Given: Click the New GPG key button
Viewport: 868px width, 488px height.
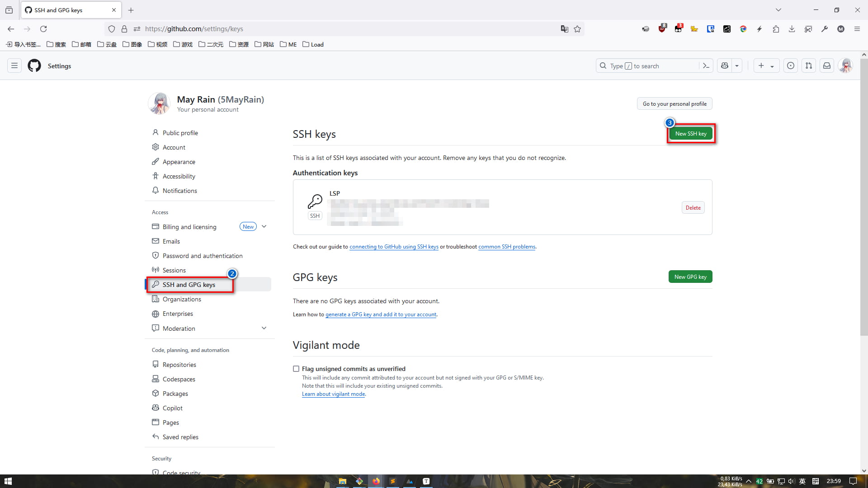Looking at the screenshot, I should tap(690, 277).
